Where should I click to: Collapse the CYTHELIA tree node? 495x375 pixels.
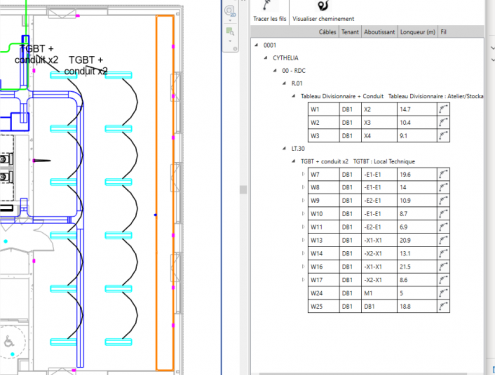[x=266, y=58]
